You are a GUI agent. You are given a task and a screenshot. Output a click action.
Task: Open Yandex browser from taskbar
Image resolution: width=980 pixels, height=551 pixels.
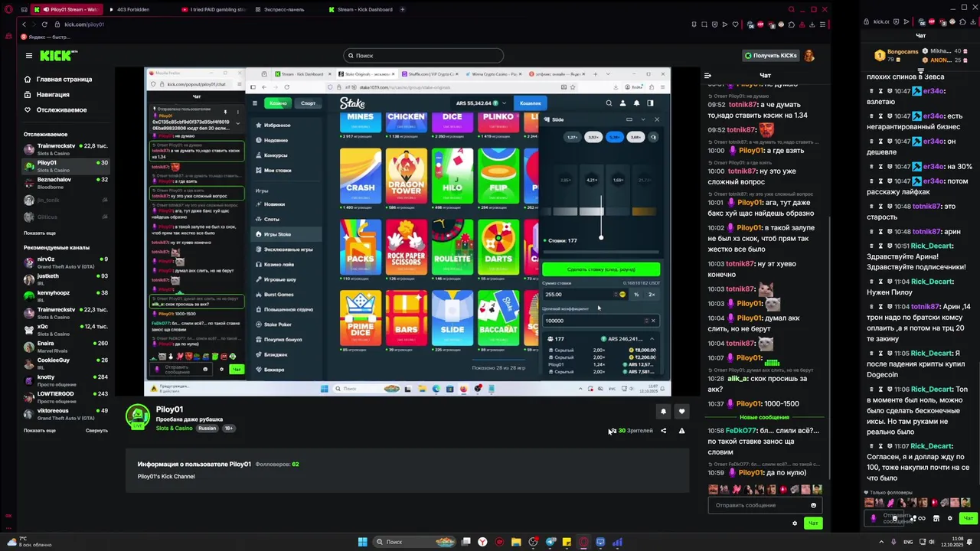click(482, 542)
